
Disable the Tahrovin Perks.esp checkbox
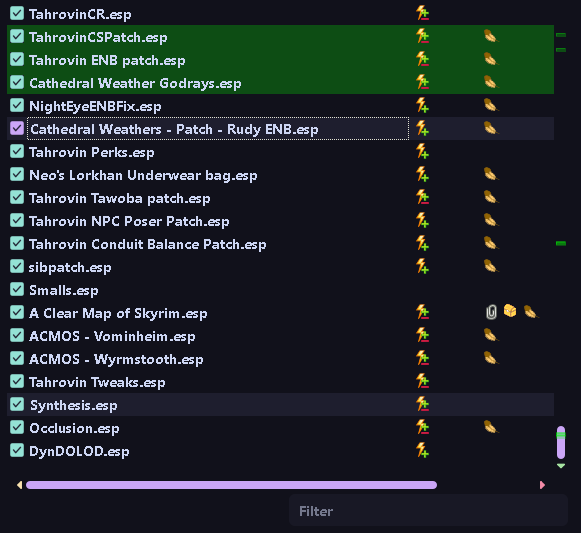pos(17,151)
